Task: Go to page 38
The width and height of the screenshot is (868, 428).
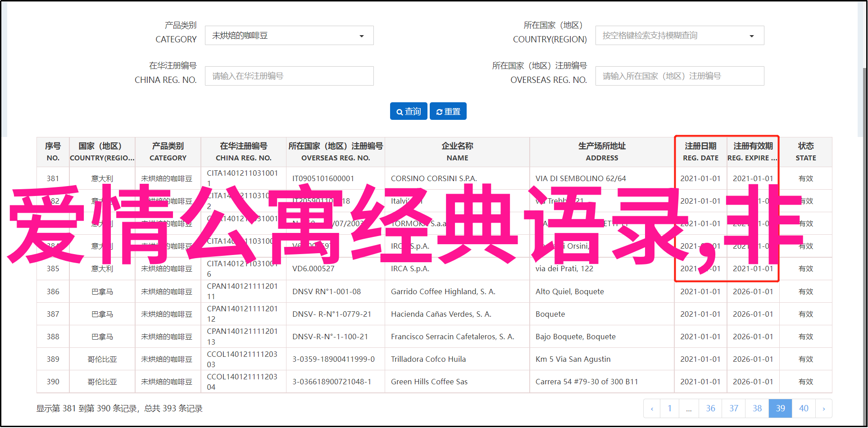Action: click(x=757, y=409)
